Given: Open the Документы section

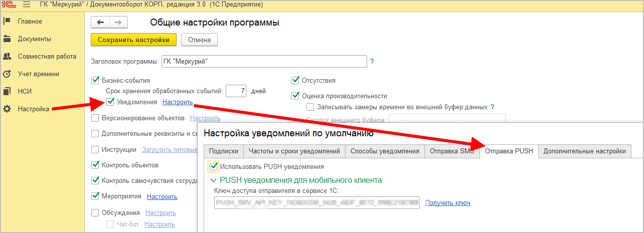Looking at the screenshot, I should 35,39.
